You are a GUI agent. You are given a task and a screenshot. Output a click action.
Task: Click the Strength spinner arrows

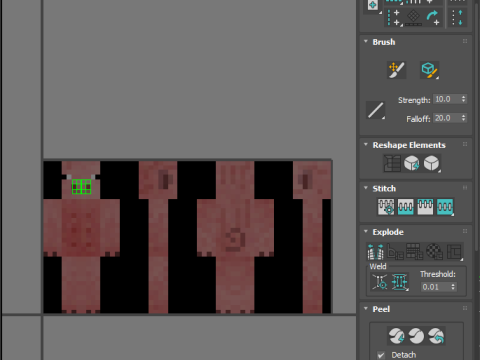click(x=464, y=99)
